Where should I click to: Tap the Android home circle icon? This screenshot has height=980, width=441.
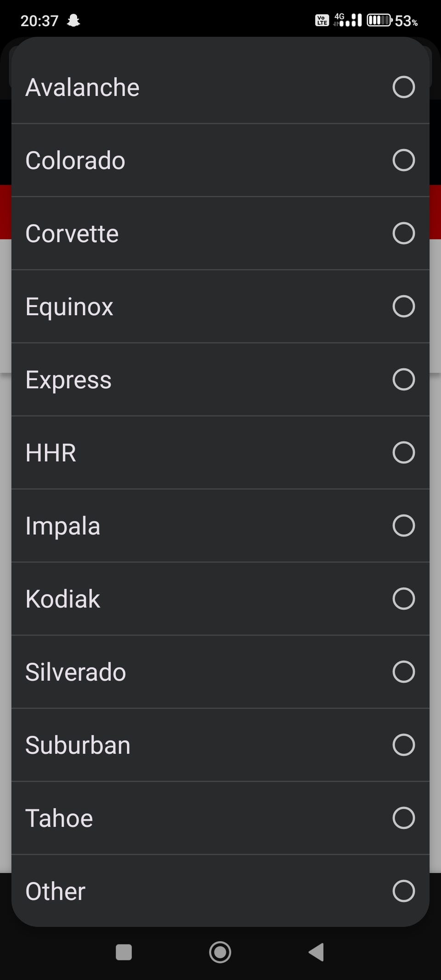(220, 952)
